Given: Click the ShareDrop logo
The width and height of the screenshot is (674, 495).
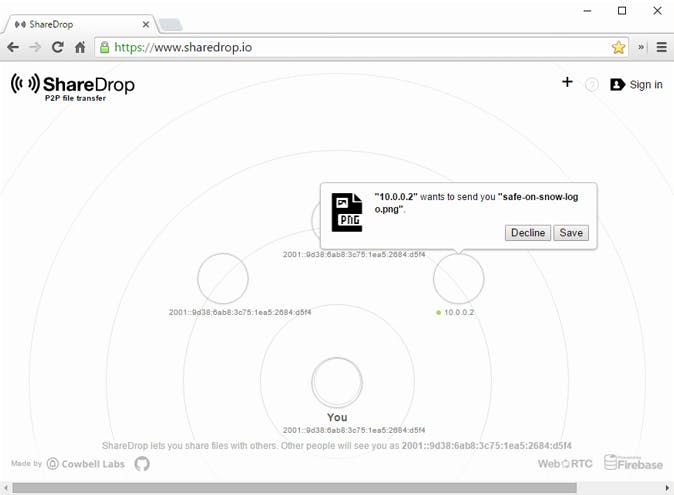Looking at the screenshot, I should pyautogui.click(x=73, y=87).
